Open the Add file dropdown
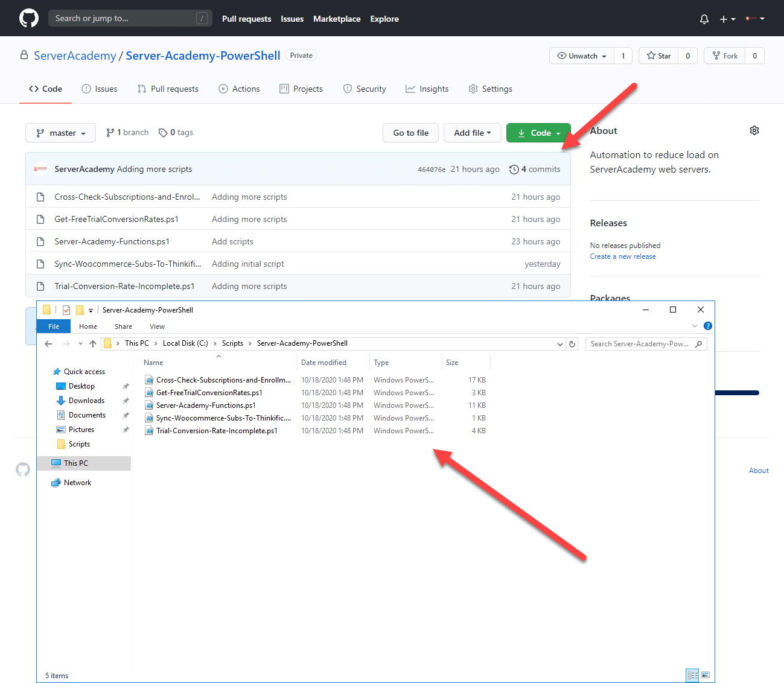This screenshot has width=784, height=683. pos(473,133)
